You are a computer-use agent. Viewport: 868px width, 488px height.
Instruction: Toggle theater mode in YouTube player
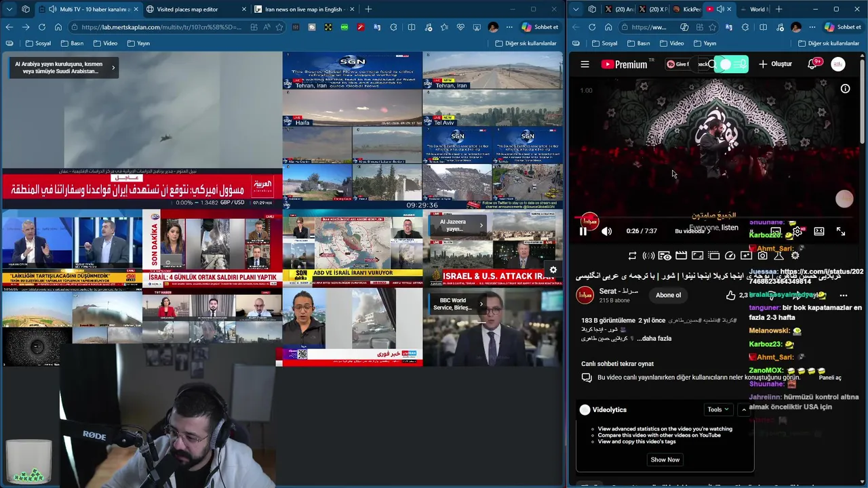[x=819, y=231]
